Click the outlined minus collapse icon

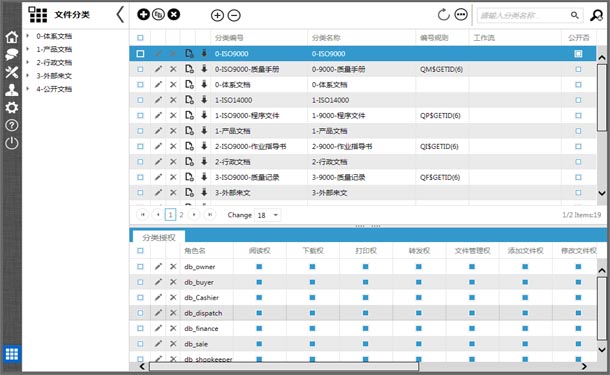234,16
